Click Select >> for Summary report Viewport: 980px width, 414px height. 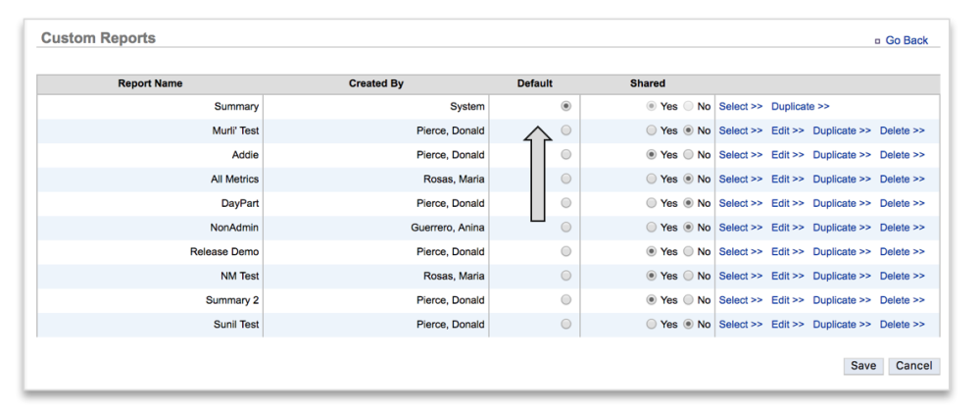click(x=740, y=106)
